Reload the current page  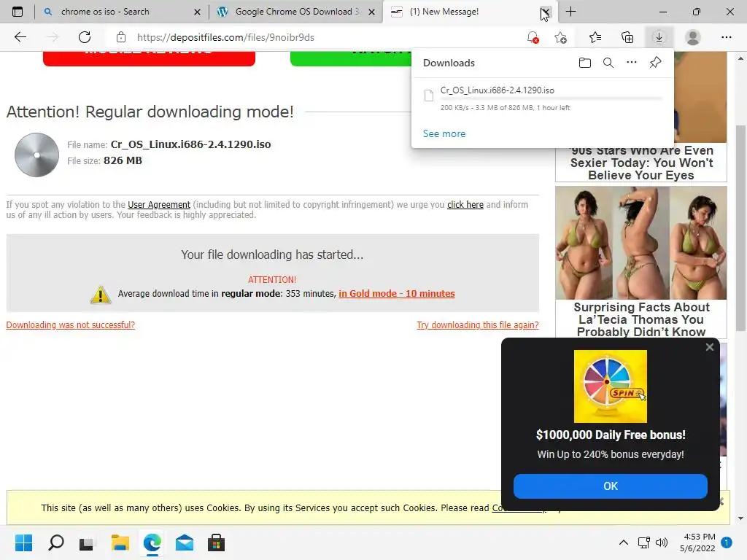coord(85,37)
